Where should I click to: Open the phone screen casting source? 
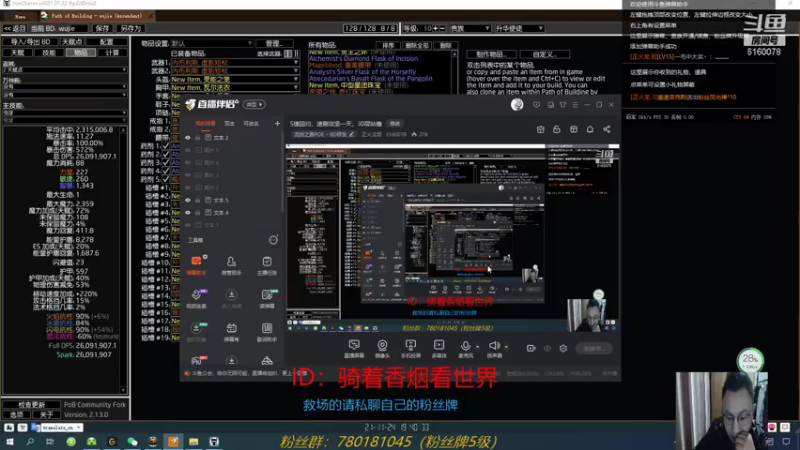[410, 345]
